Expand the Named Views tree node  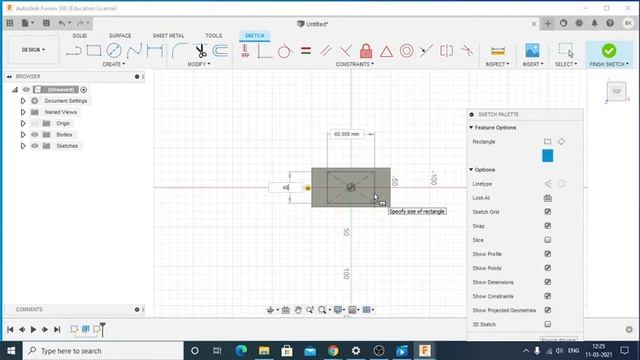click(x=23, y=112)
